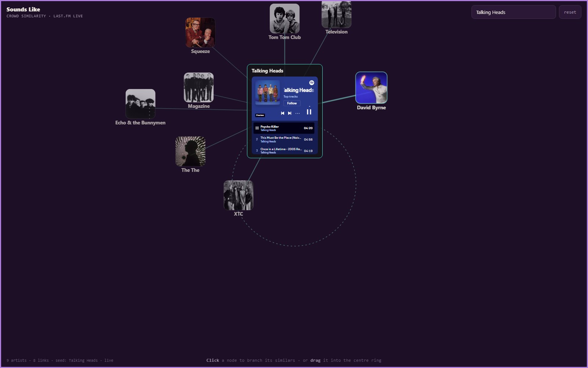This screenshot has width=588, height=368.
Task: Branch the Magazine node
Action: (x=198, y=88)
